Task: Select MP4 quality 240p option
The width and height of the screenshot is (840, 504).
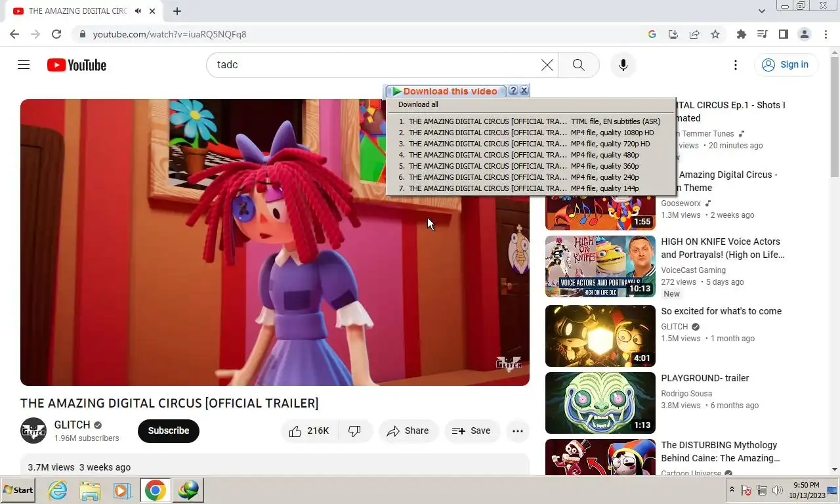Action: point(530,177)
